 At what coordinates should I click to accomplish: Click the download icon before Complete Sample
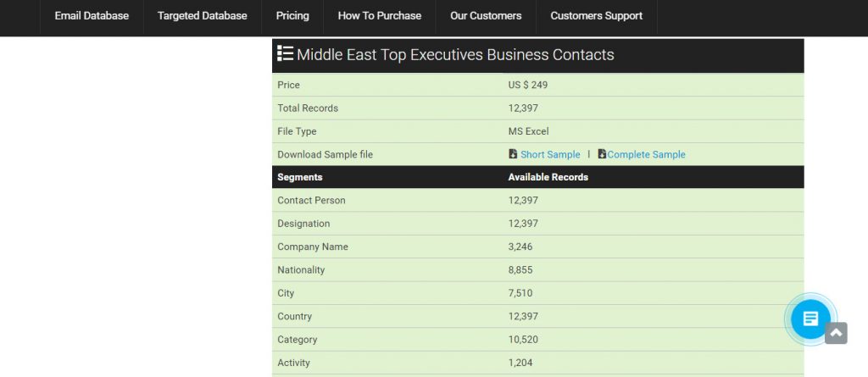[602, 154]
